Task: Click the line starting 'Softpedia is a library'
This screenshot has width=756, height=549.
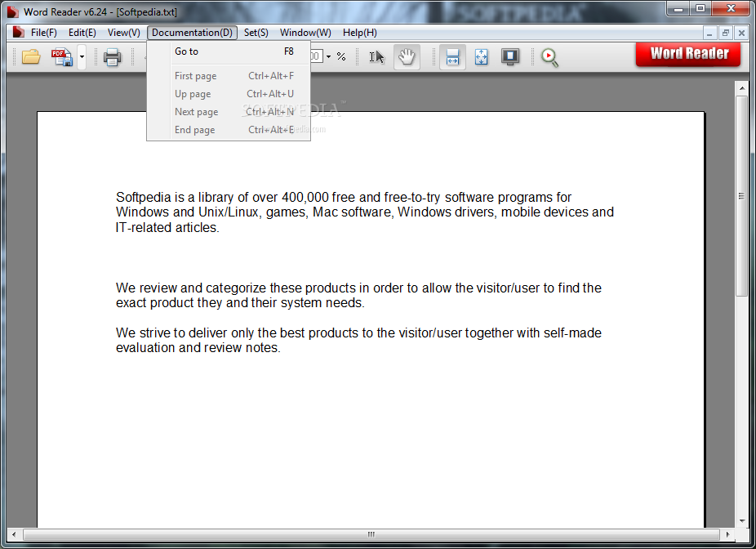Action: pyautogui.click(x=343, y=198)
